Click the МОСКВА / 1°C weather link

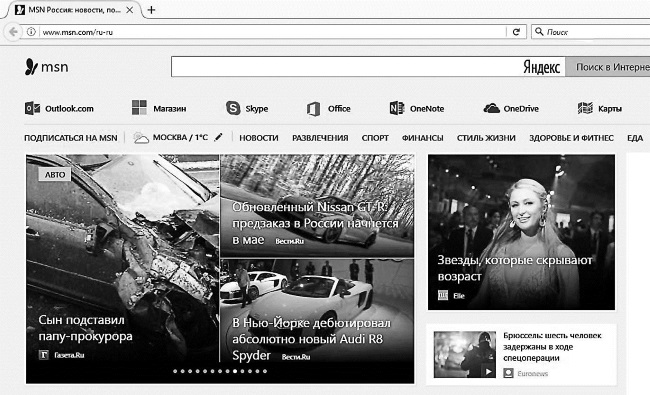point(180,137)
